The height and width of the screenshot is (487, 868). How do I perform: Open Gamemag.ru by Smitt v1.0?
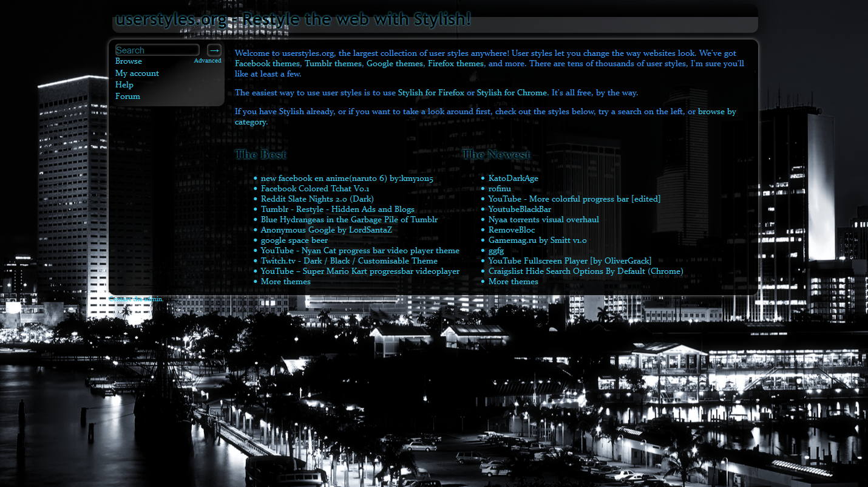pos(538,240)
